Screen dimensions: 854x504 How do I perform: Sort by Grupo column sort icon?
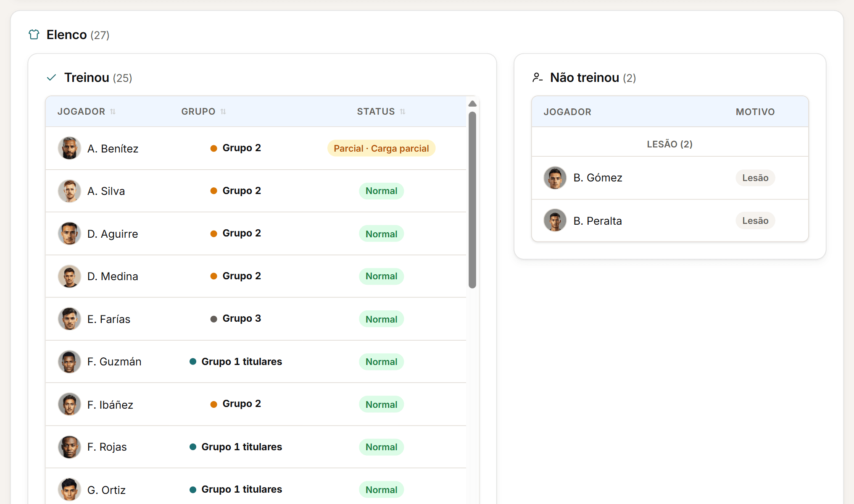[223, 111]
